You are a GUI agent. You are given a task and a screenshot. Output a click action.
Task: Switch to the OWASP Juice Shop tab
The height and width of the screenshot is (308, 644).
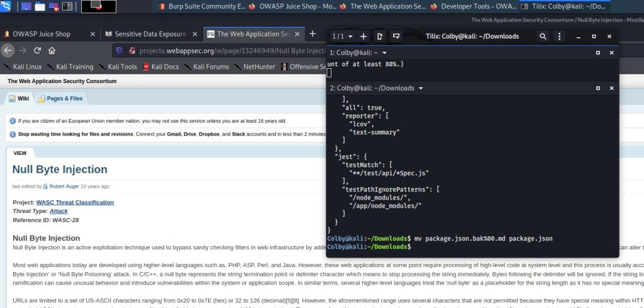[44, 34]
